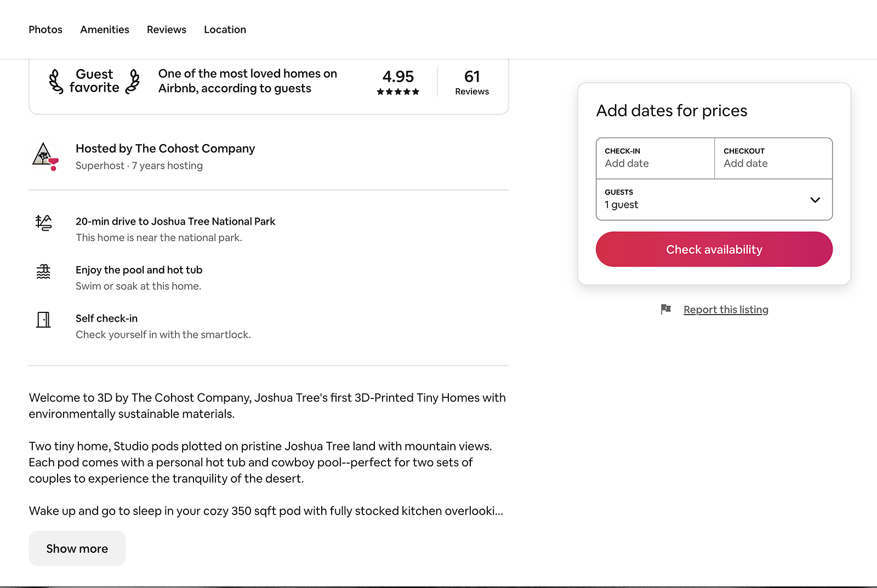Screen dimensions: 877x588
Task: Expand description with Show more
Action: 77,549
